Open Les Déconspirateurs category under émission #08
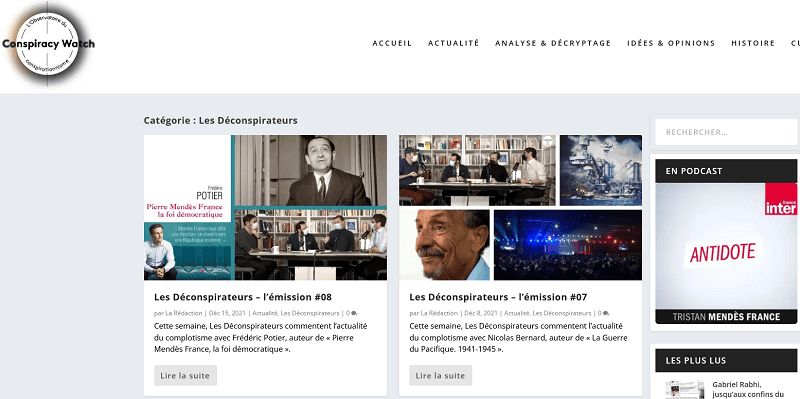The width and height of the screenshot is (800, 399). click(310, 313)
